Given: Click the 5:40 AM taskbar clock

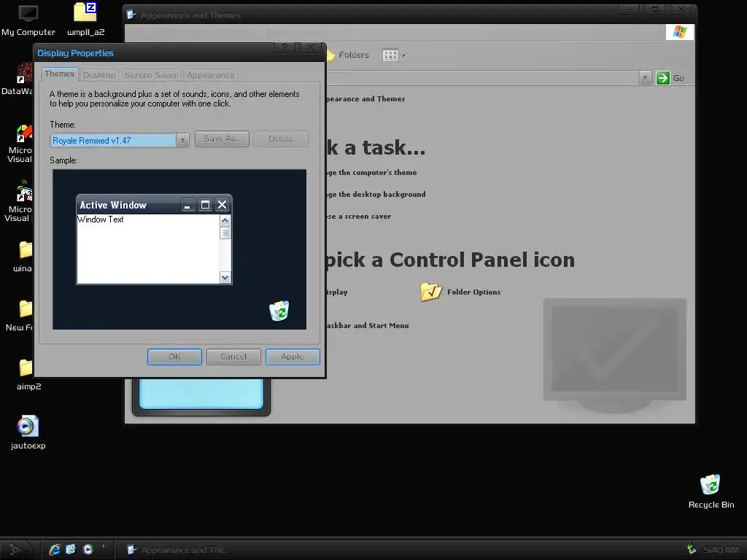Looking at the screenshot, I should [x=721, y=550].
